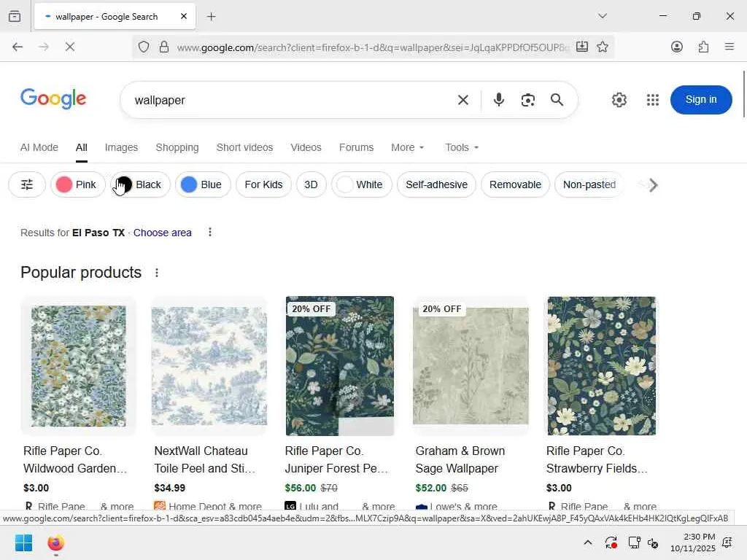Click the taskbar clock showing 2:30 PM
This screenshot has width=747, height=560.
[x=693, y=542]
